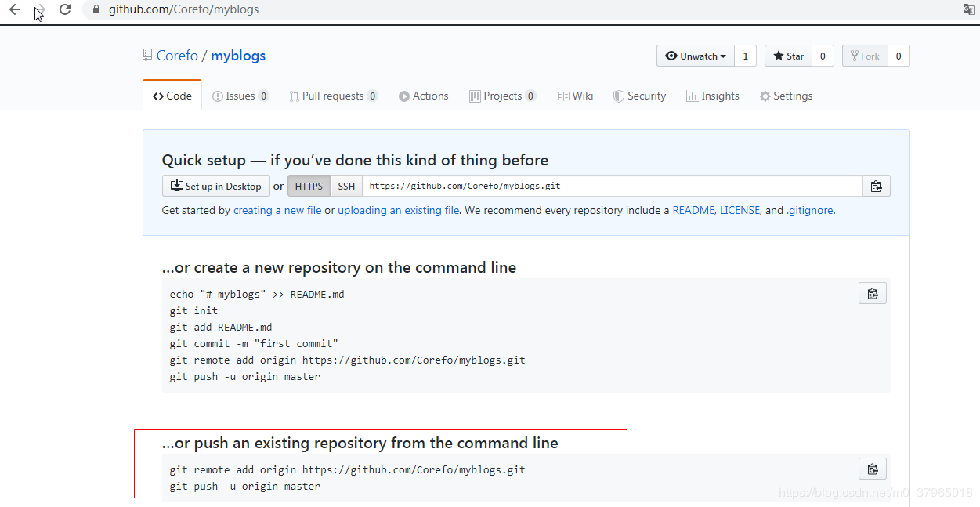Screen dimensions: 980x507
Task: Open the Unwatch dropdown menu
Action: 695,56
